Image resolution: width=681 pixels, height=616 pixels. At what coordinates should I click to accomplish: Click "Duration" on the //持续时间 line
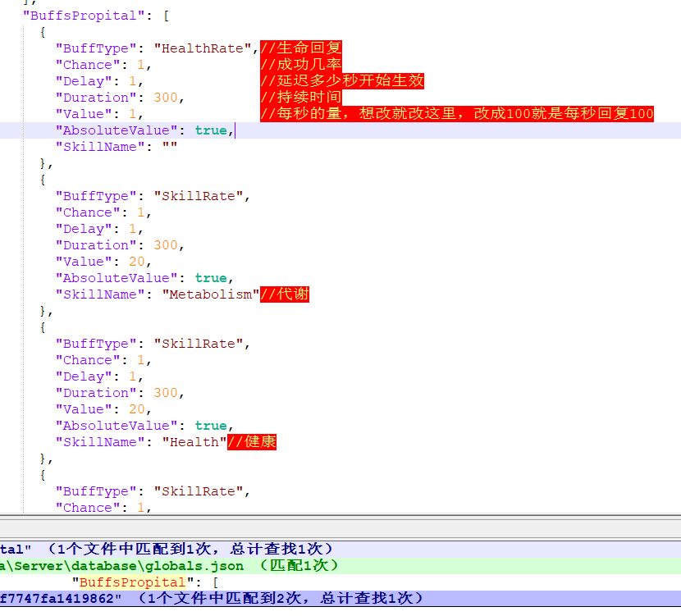coord(96,98)
